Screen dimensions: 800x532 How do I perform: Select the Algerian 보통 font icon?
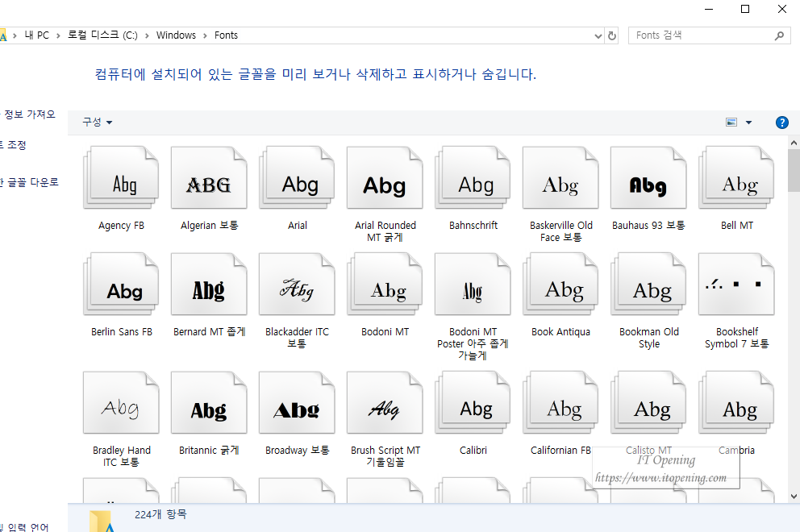pos(209,177)
